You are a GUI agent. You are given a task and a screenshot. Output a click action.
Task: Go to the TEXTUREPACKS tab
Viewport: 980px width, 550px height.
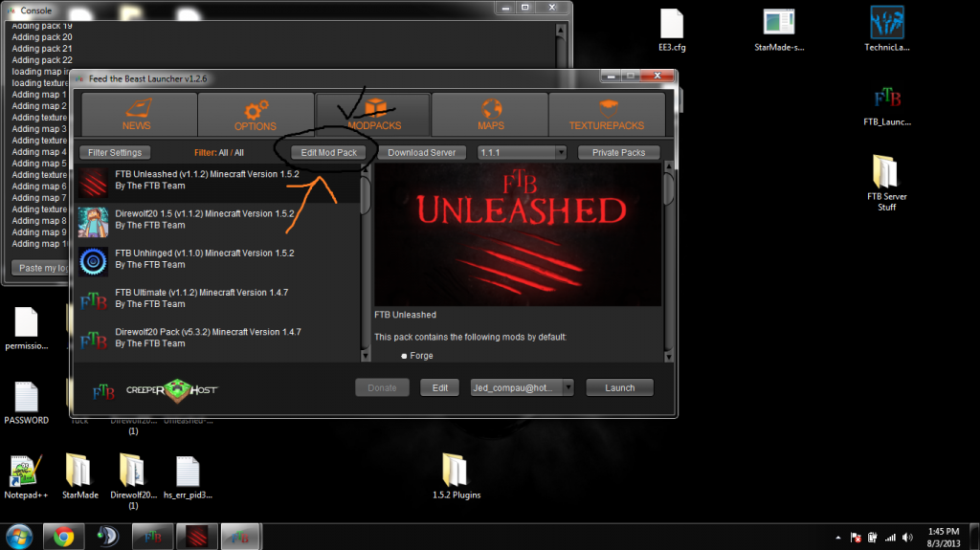(x=606, y=115)
